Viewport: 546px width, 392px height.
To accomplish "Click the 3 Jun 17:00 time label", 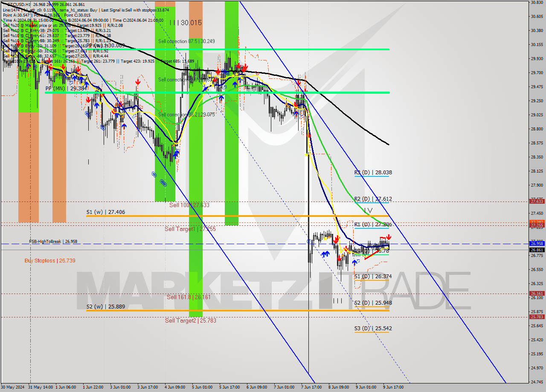I will (x=148, y=387).
